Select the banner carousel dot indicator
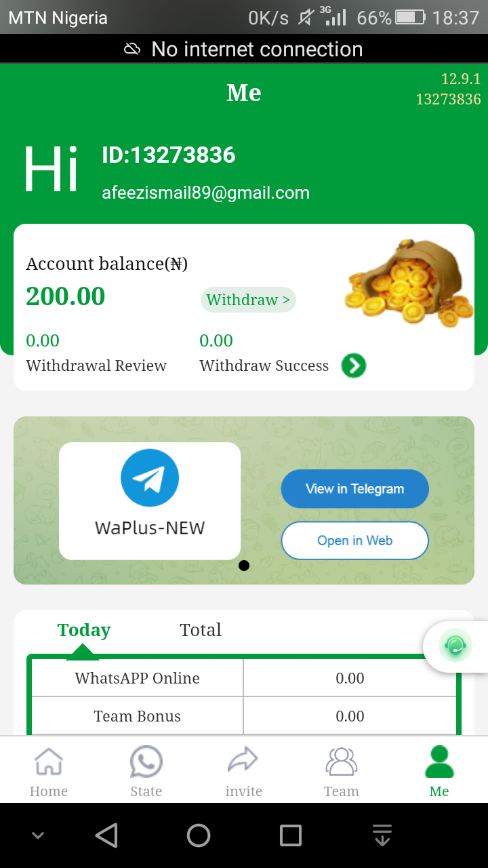The height and width of the screenshot is (868, 488). coord(244,566)
